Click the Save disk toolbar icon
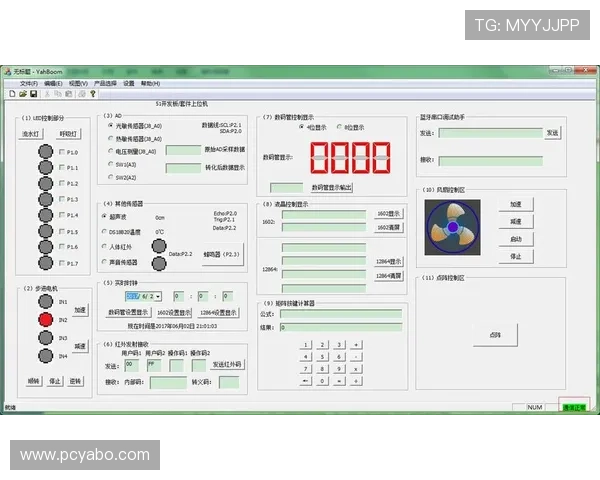600x480 pixels. pos(33,94)
